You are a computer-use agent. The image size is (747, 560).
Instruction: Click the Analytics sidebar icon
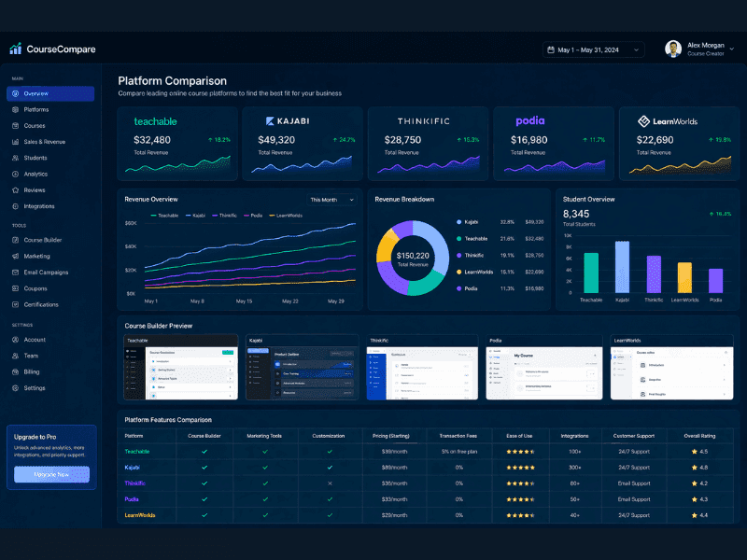point(15,175)
